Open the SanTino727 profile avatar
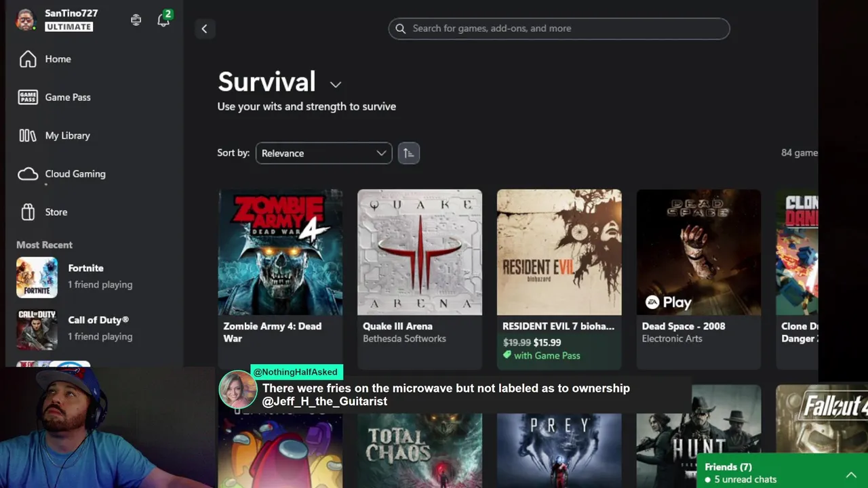This screenshot has width=868, height=488. click(26, 20)
